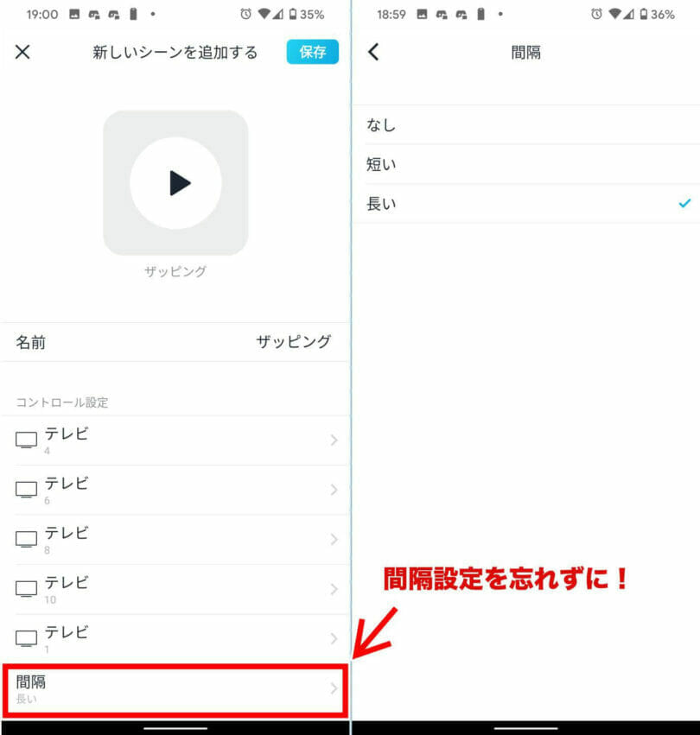The image size is (700, 735).
Task: Select the 短い interval option
Action: pos(526,164)
